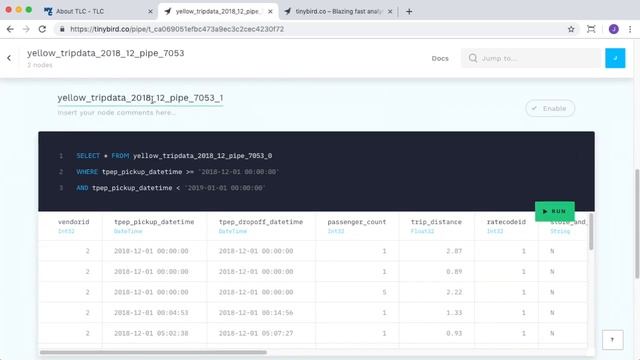Go back with the browser back arrow
The width and height of the screenshot is (640, 360).
tap(10, 29)
